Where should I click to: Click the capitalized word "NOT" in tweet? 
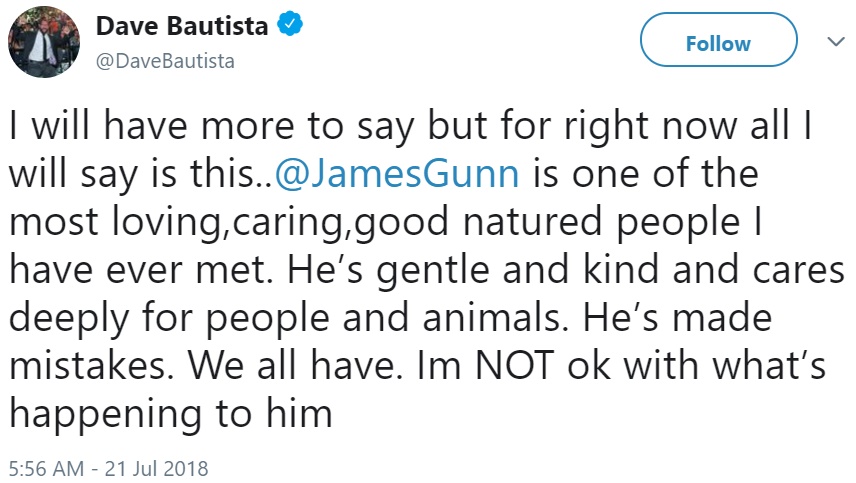pos(514,365)
